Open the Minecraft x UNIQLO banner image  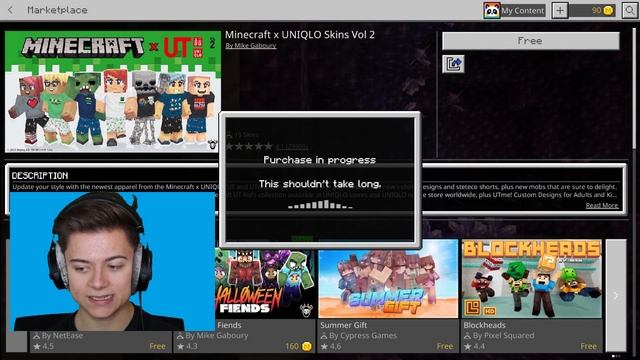click(113, 92)
